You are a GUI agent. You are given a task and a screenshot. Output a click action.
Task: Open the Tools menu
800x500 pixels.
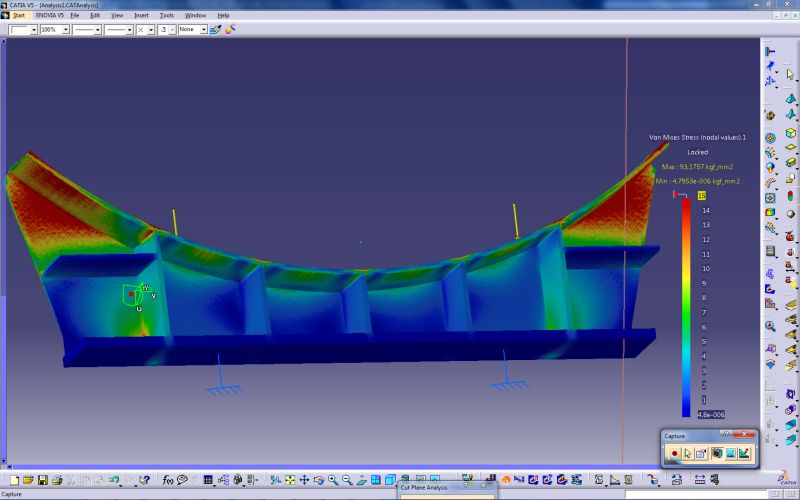(167, 16)
